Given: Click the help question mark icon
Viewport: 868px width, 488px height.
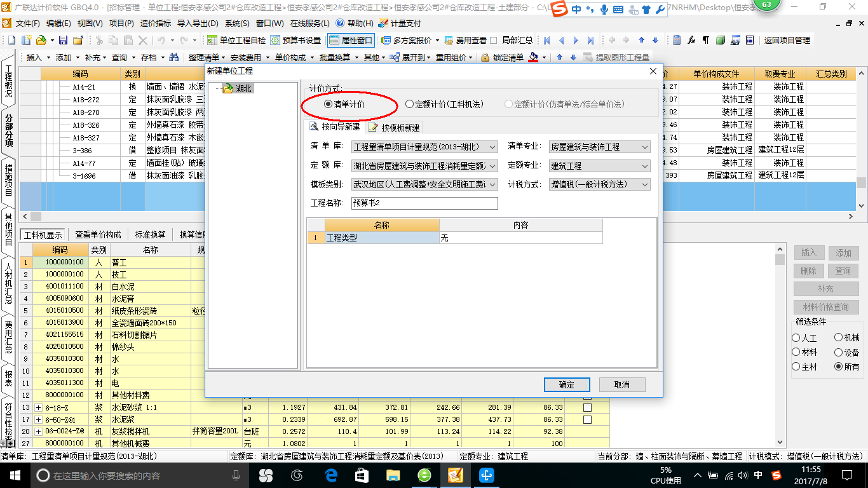Looking at the screenshot, I should [340, 23].
